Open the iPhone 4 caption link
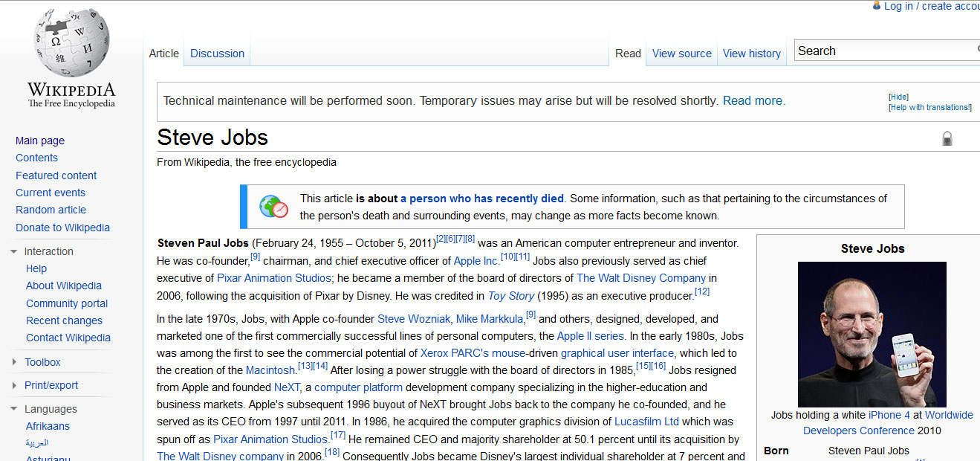The image size is (980, 461). click(x=889, y=415)
